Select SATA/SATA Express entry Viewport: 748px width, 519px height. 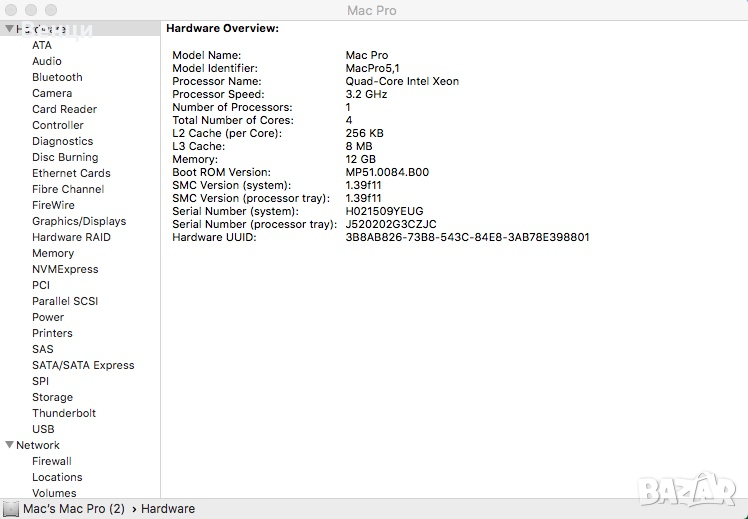click(83, 365)
